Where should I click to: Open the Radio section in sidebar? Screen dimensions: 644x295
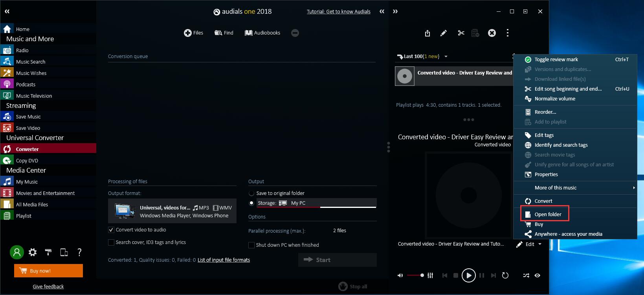[22, 50]
